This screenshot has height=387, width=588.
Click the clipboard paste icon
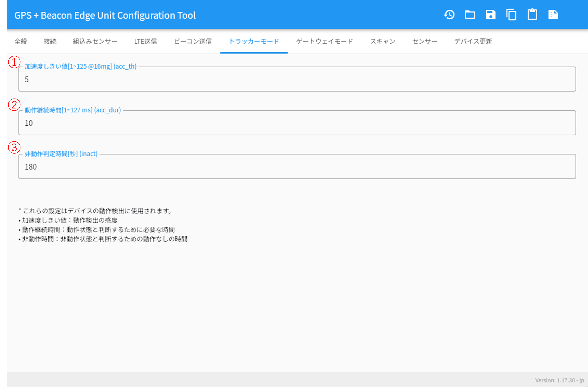click(x=532, y=14)
